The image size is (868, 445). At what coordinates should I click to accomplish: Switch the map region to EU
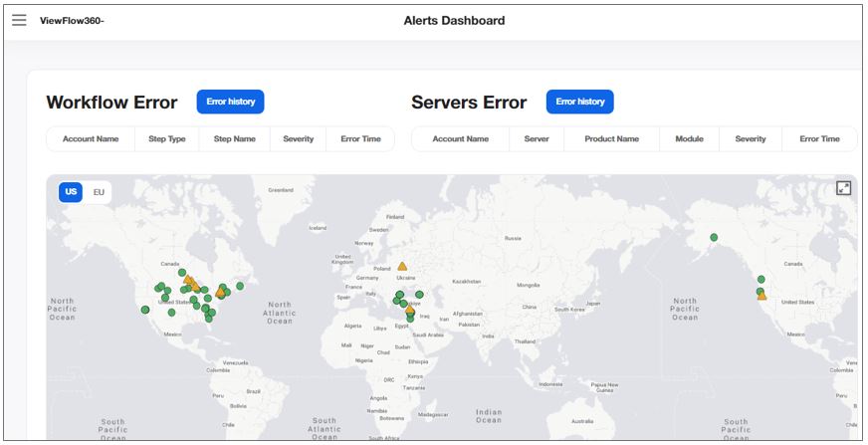[x=99, y=192]
